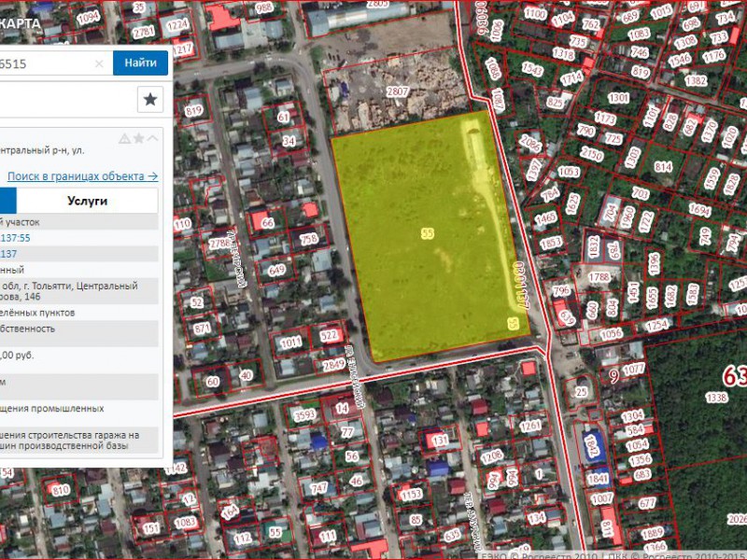The height and width of the screenshot is (560, 747).
Task: Select parcel 112 on the map
Action: pos(243,539)
